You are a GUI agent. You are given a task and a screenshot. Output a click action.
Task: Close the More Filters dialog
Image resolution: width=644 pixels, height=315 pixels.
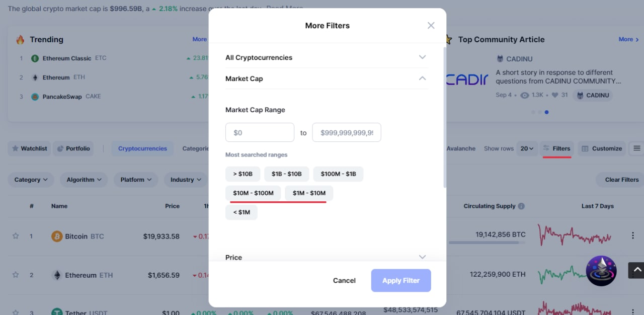click(x=431, y=26)
